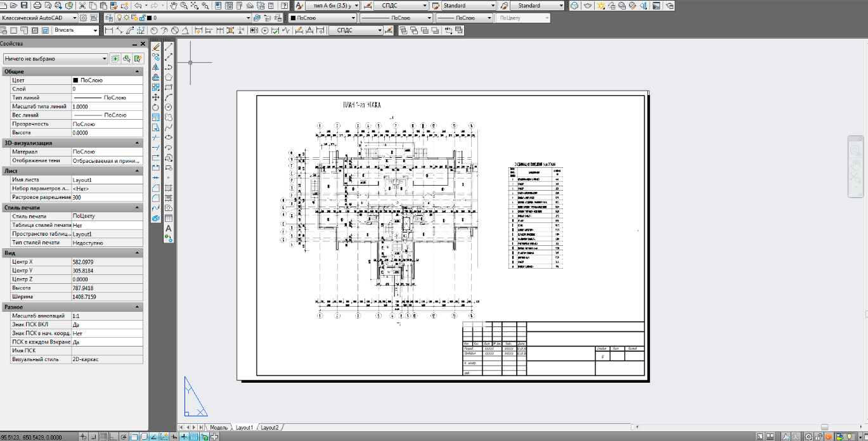Click the horizontal scrollbar thumb below the drawing
Viewport: 868px width, 441px height.
point(824,428)
